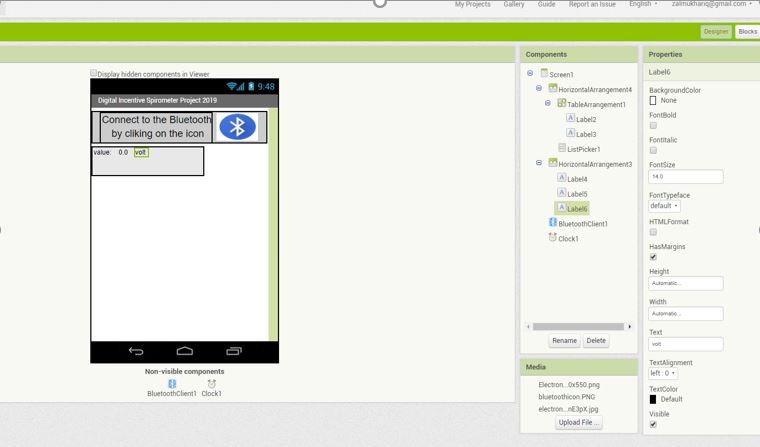Viewport: 760px width, 447px height.
Task: Collapse the HorizontalArrangement4 tree node
Action: point(538,88)
